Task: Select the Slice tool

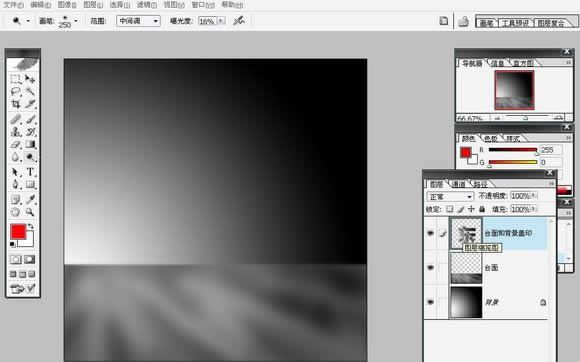Action: point(30,104)
